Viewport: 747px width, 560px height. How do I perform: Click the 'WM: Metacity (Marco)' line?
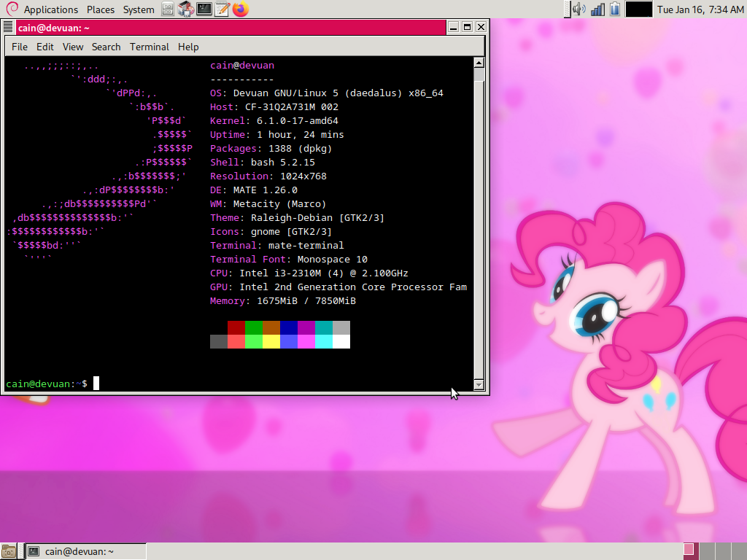pyautogui.click(x=268, y=203)
